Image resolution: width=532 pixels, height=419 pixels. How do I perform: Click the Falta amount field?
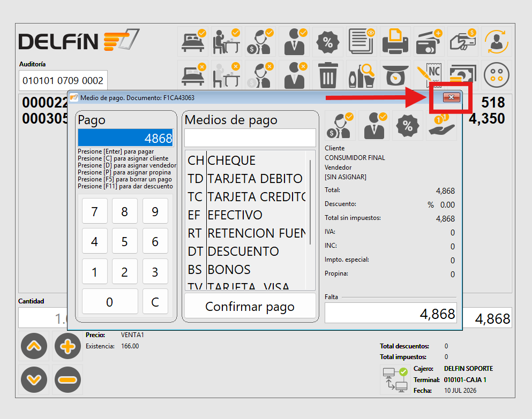(391, 313)
